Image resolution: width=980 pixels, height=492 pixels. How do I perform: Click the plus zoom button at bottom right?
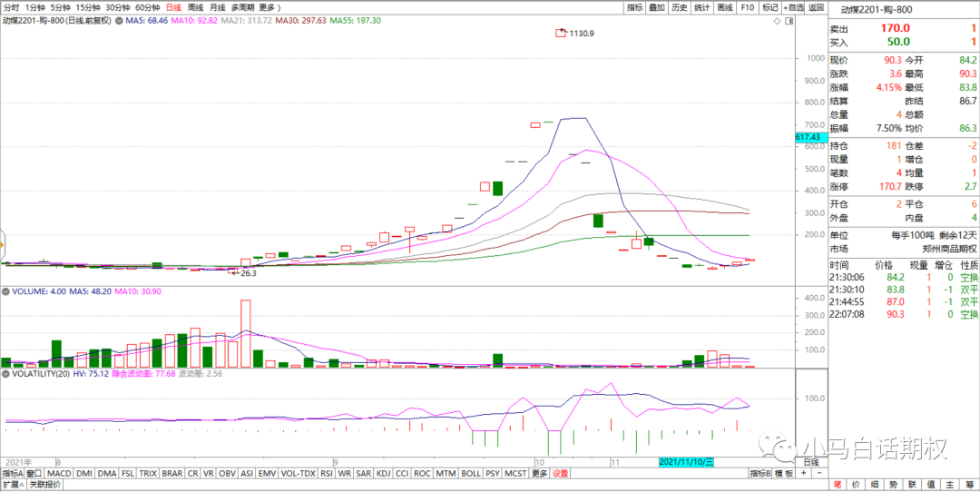point(803,473)
